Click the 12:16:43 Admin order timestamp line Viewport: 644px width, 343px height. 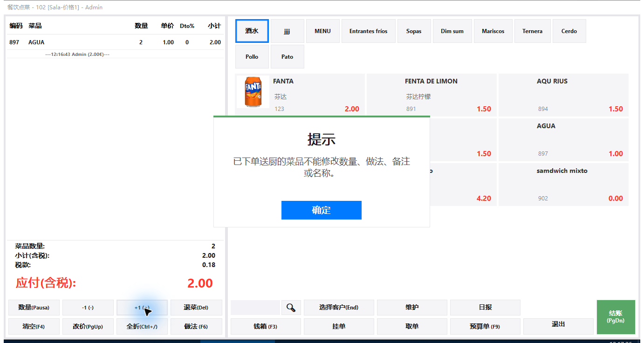point(77,55)
